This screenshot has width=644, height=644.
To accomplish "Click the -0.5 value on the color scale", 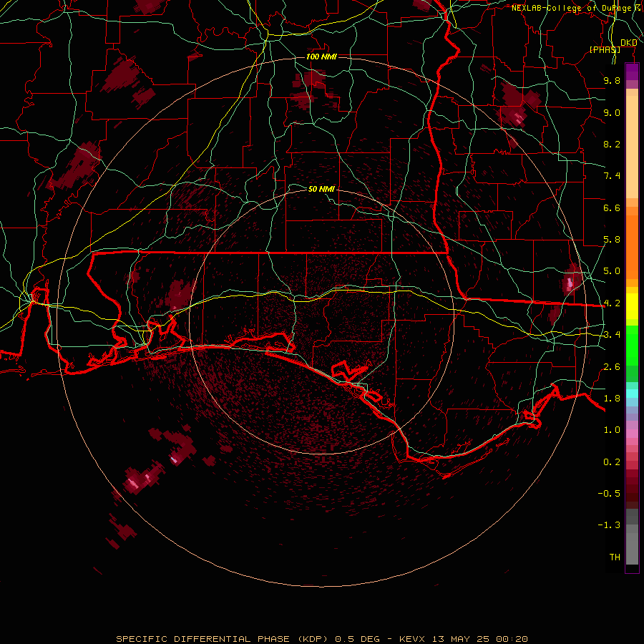I will click(609, 494).
